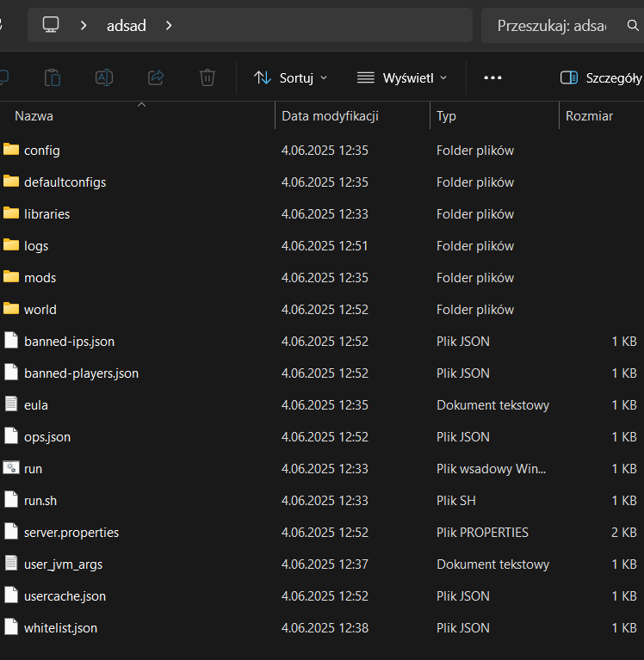
Task: Click the eula text document icon
Action: [11, 404]
